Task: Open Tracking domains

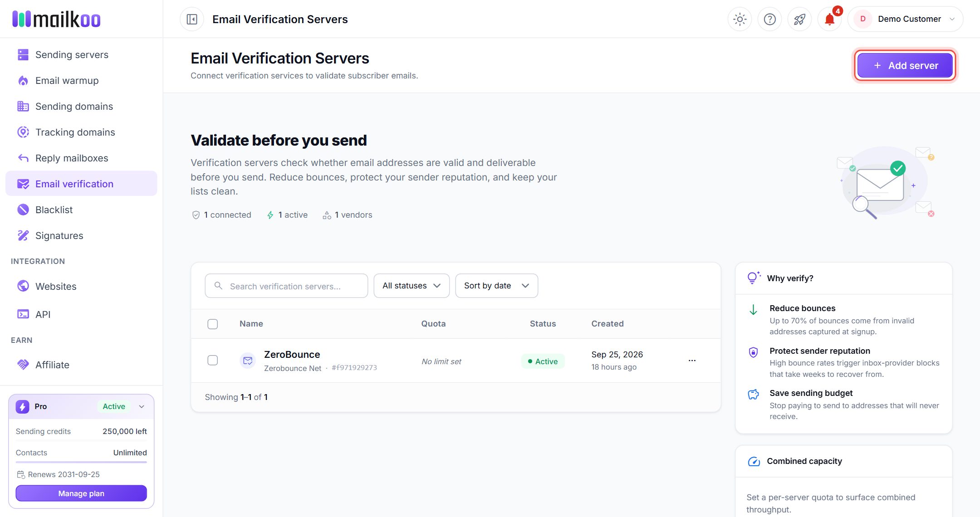Action: coord(81,132)
